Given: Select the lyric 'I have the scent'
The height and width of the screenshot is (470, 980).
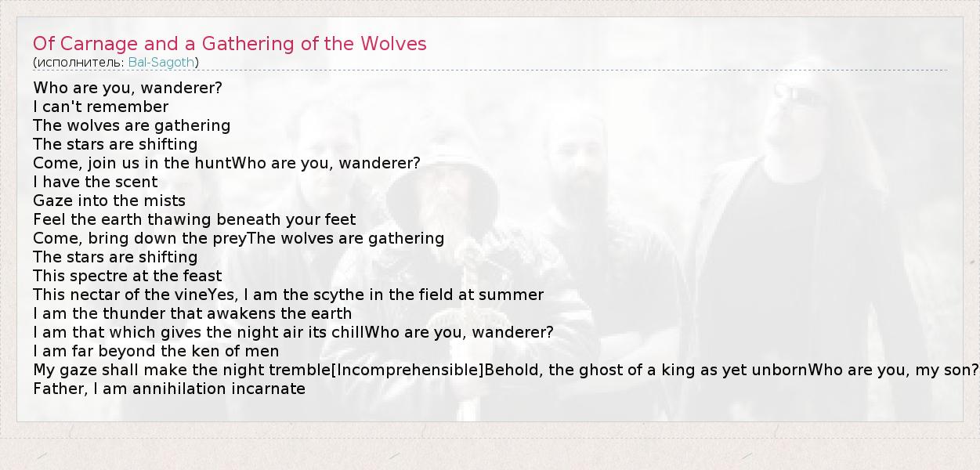Looking at the screenshot, I should click(x=95, y=182).
